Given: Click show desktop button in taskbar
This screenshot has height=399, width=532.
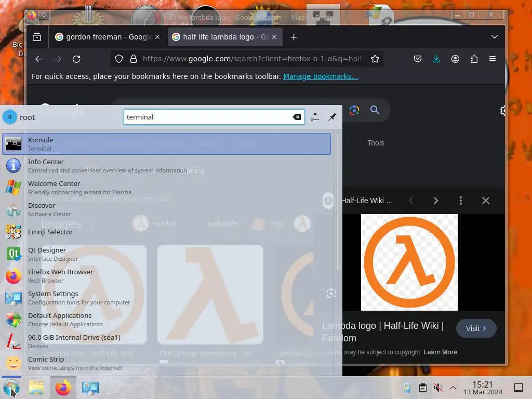Looking at the screenshot, I should pos(518,388).
